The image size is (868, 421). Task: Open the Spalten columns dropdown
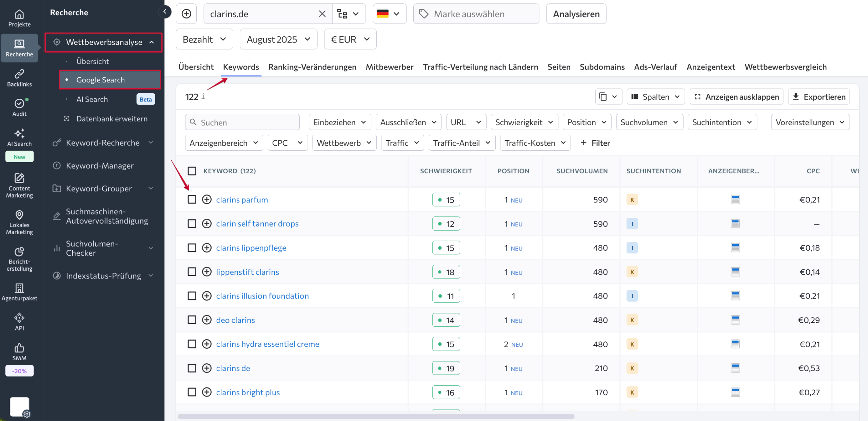point(656,97)
